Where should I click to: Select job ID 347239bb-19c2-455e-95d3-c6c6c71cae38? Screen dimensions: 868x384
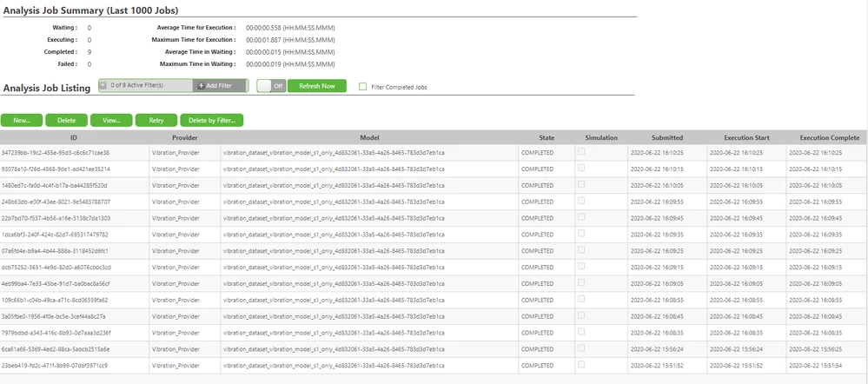click(56, 153)
